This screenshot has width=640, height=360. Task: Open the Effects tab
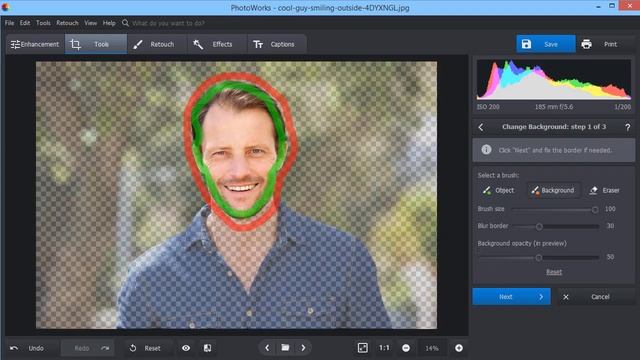(x=217, y=44)
